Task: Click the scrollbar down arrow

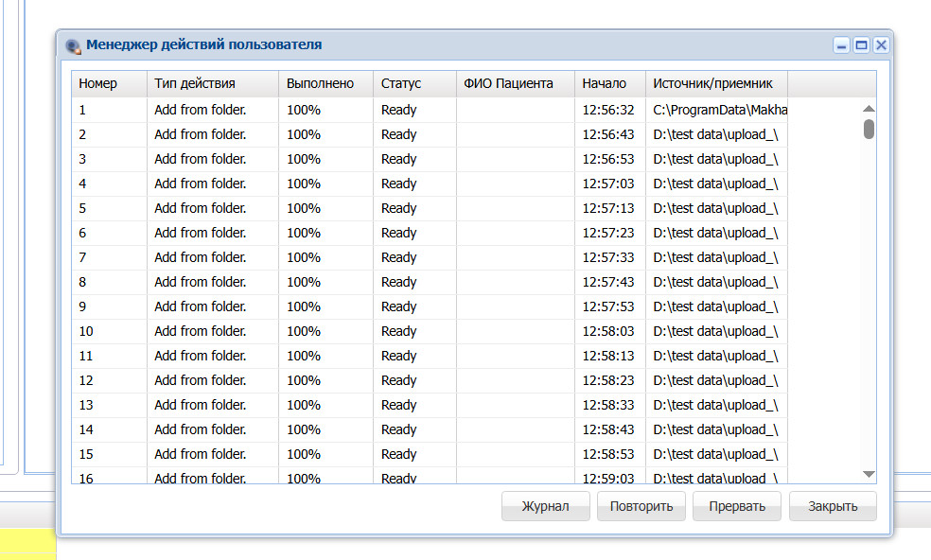Action: coord(869,474)
